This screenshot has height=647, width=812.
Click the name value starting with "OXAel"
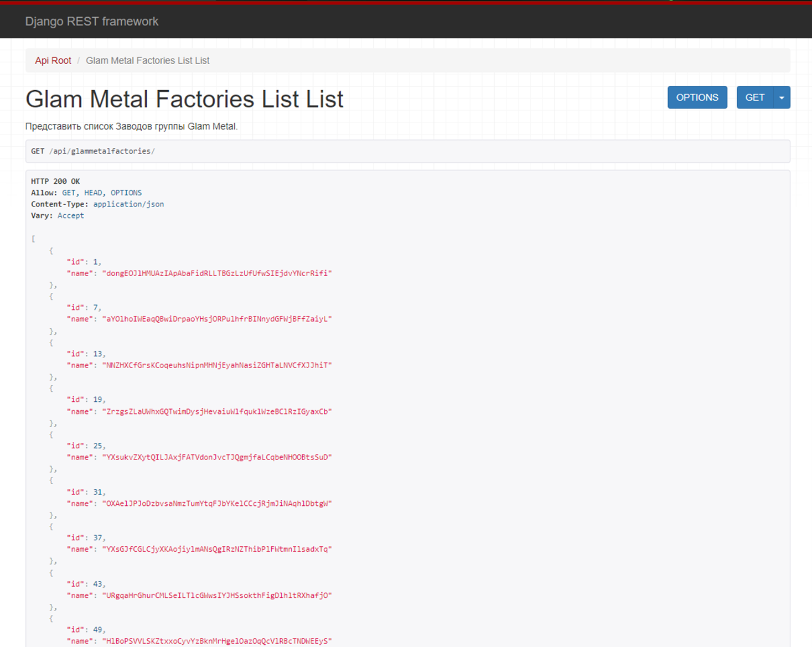(x=217, y=504)
